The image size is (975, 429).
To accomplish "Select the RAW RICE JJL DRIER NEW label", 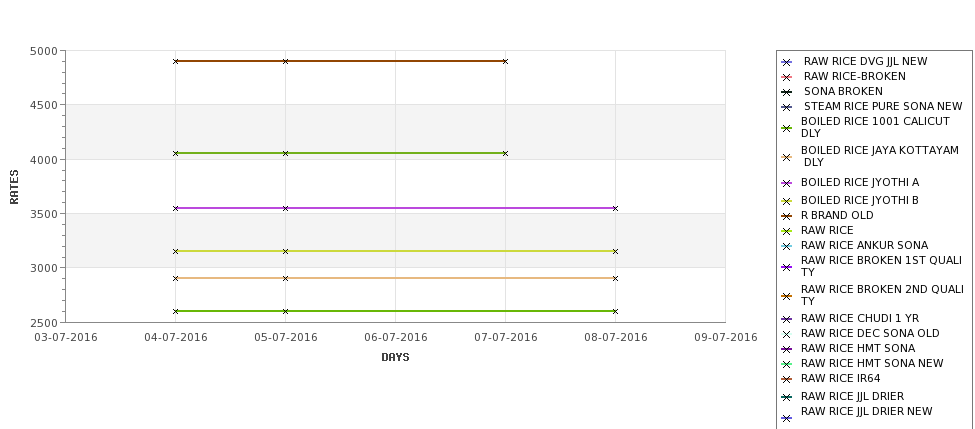I will 867,411.
